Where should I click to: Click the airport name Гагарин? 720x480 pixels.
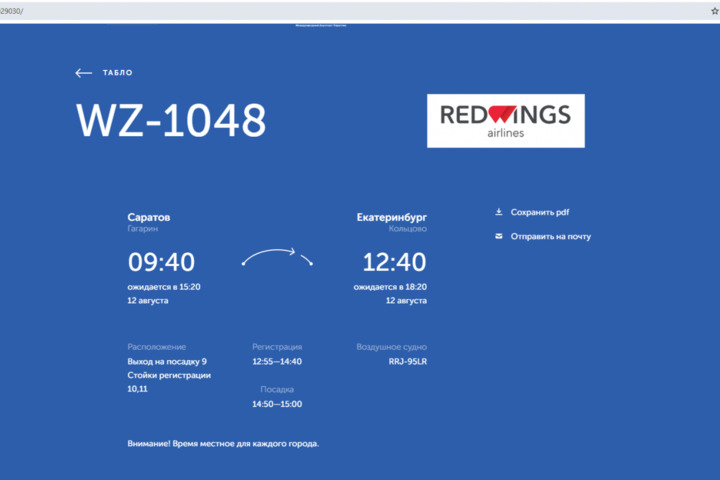click(142, 229)
